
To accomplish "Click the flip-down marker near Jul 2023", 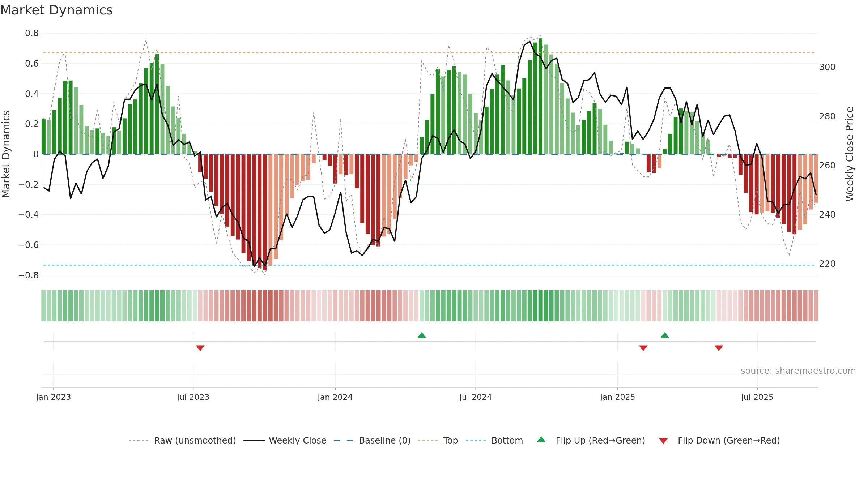I will tap(200, 348).
